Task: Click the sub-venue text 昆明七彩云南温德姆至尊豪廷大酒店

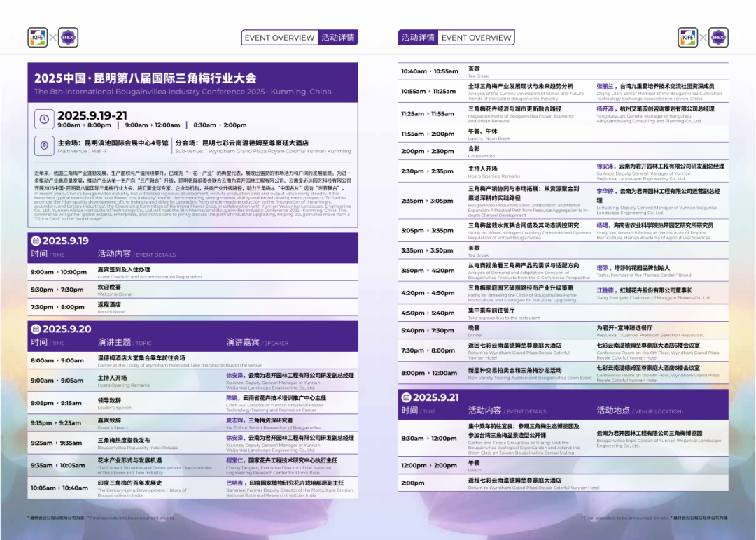Action: coord(255,143)
